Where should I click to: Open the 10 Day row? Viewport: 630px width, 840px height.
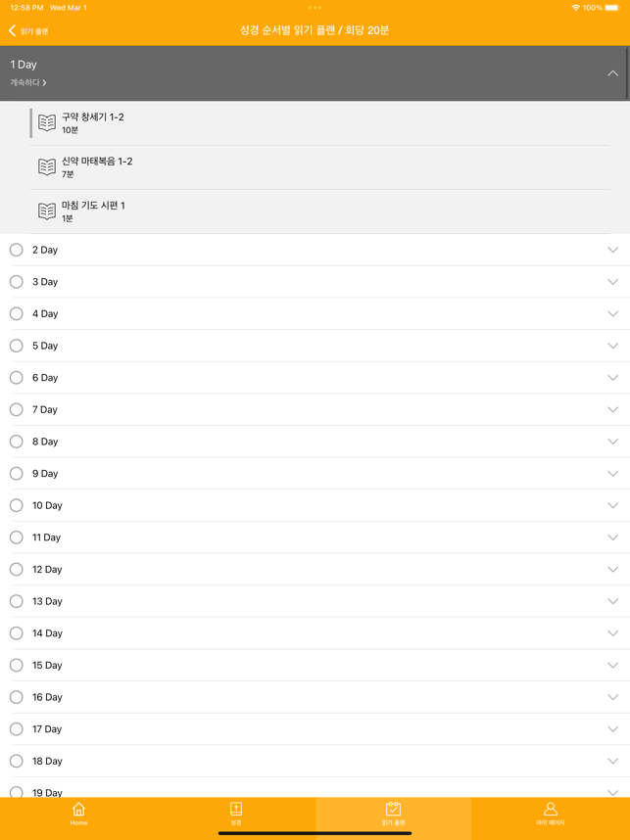click(x=315, y=505)
